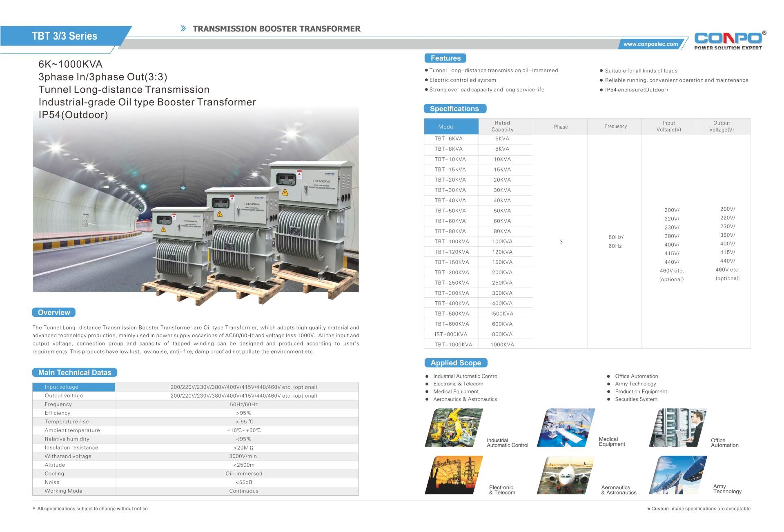Select the TBT-600KVA model cell
The image size is (784, 532).
(x=451, y=324)
